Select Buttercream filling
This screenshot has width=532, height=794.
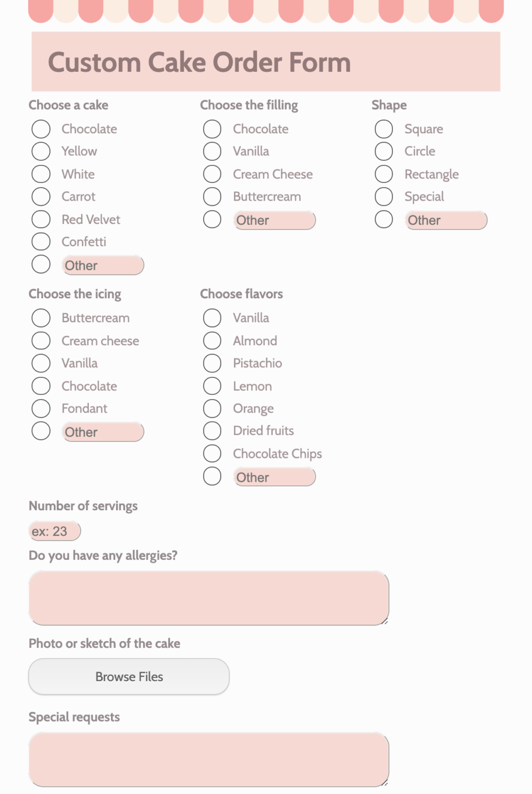click(x=212, y=196)
